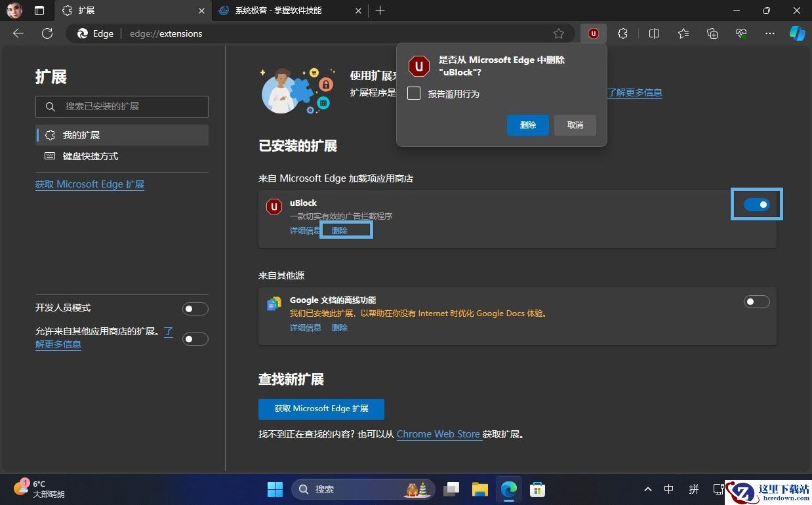Enable the Google 文档的离线功能 toggle
Viewport: 812px width, 505px height.
(x=756, y=302)
